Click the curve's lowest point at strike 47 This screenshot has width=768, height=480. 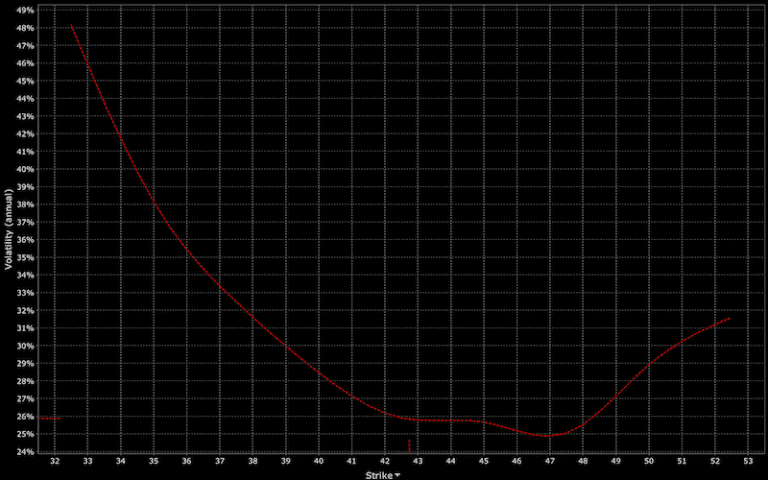point(550,435)
